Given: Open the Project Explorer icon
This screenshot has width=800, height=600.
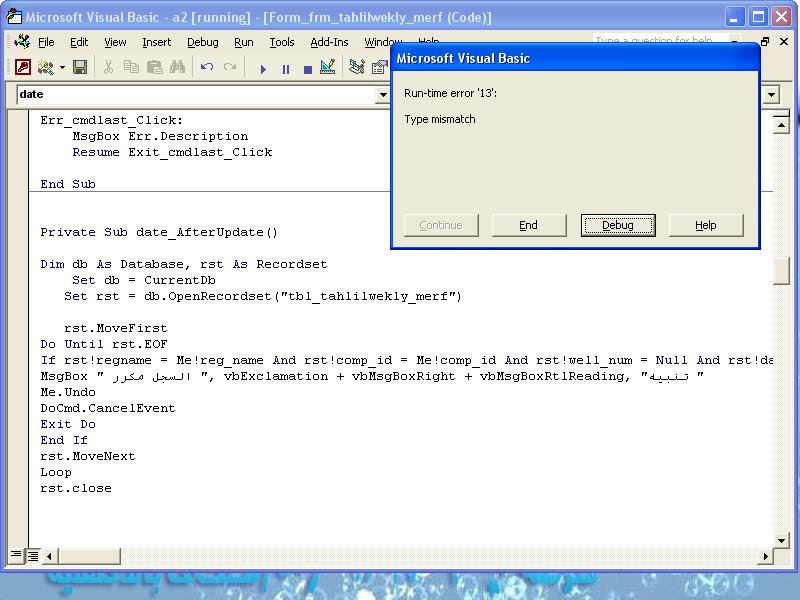Looking at the screenshot, I should click(357, 67).
